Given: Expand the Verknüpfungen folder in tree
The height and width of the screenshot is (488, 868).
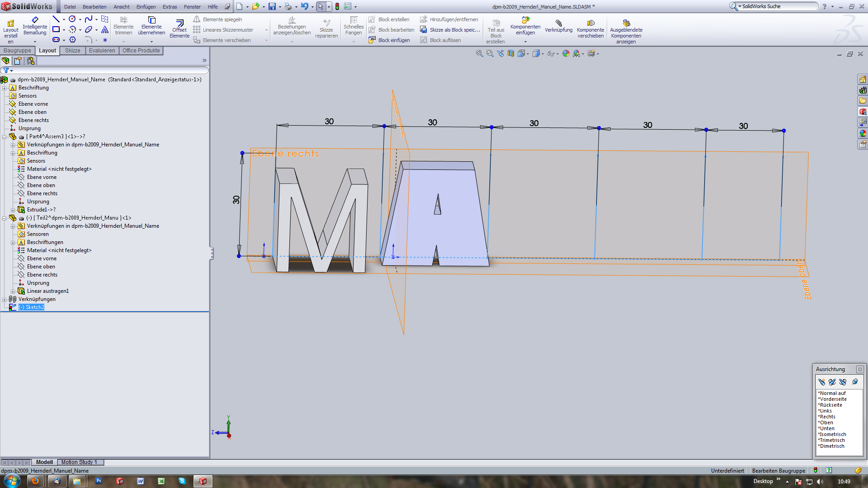Looking at the screenshot, I should (x=5, y=299).
